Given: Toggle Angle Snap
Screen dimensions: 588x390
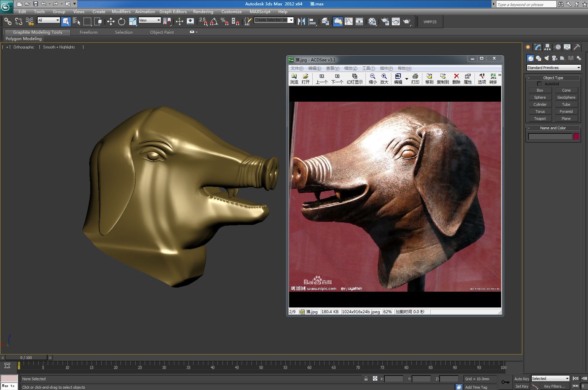Looking at the screenshot, I should (x=214, y=22).
